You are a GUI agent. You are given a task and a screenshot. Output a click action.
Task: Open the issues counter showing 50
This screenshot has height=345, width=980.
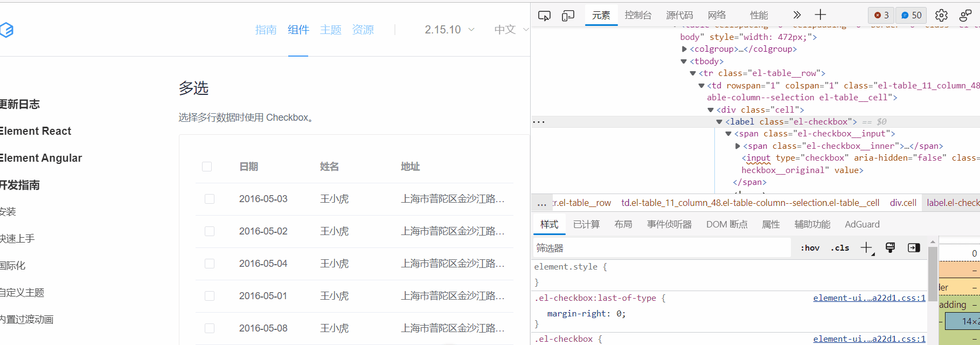pos(912,15)
